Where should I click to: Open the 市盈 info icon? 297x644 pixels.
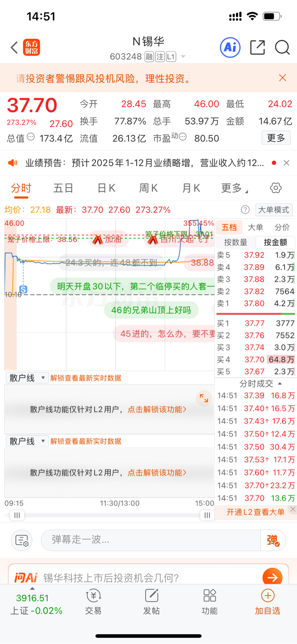point(183,137)
